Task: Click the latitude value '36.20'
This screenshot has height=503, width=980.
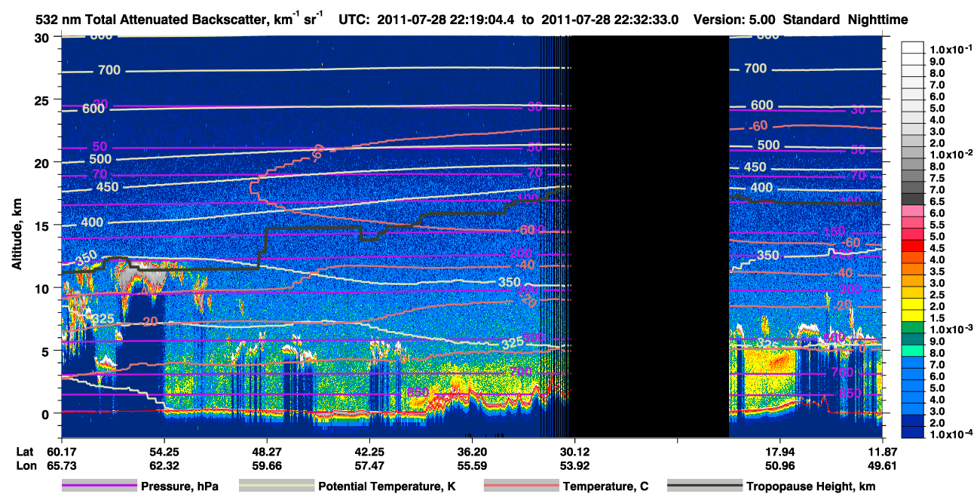Action: coord(471,451)
